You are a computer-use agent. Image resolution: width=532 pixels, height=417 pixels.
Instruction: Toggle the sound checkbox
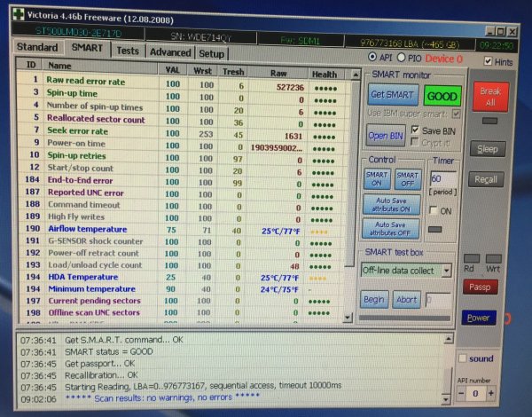click(x=462, y=358)
